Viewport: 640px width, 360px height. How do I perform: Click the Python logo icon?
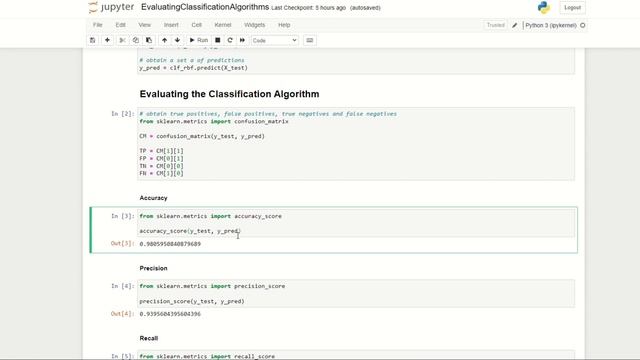pos(544,7)
